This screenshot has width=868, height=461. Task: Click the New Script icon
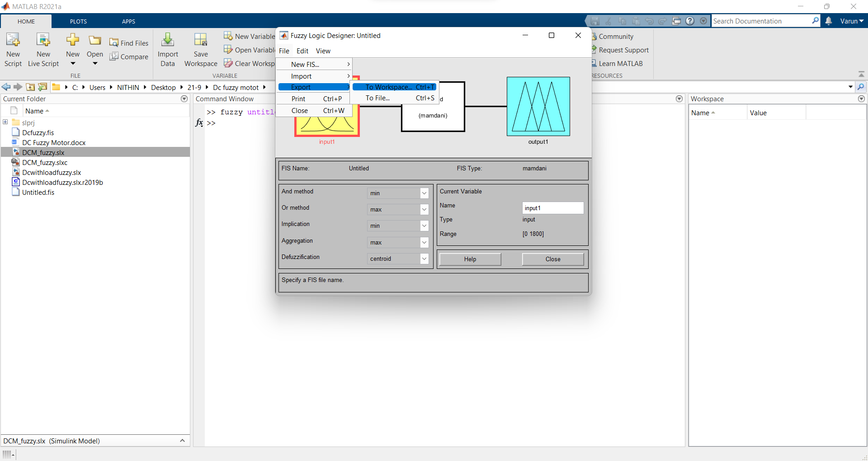tap(13, 40)
